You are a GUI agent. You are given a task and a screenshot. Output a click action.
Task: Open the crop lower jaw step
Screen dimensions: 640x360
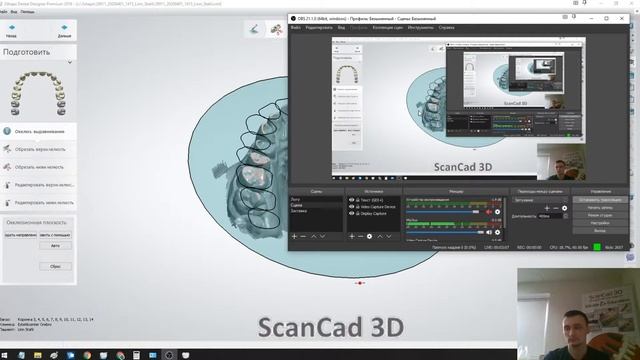pos(38,167)
